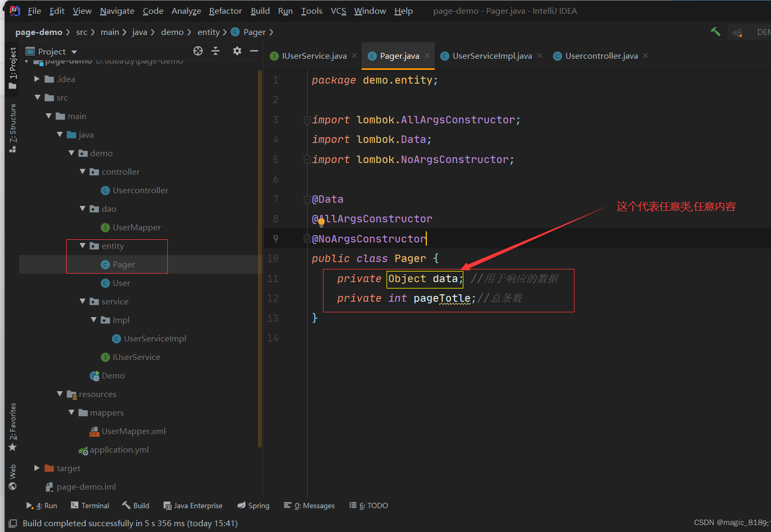The width and height of the screenshot is (771, 532).
Task: Click the page-demo.iml file icon
Action: (x=50, y=487)
